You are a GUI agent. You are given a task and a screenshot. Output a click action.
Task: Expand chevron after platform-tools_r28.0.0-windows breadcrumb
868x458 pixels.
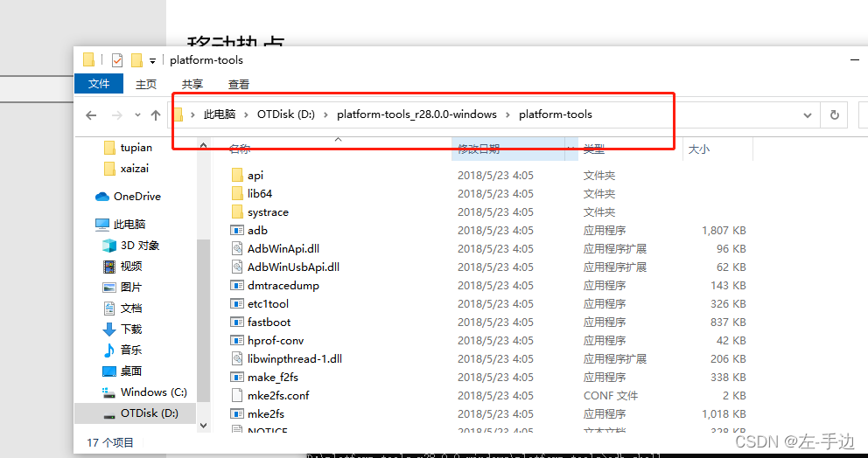[507, 115]
